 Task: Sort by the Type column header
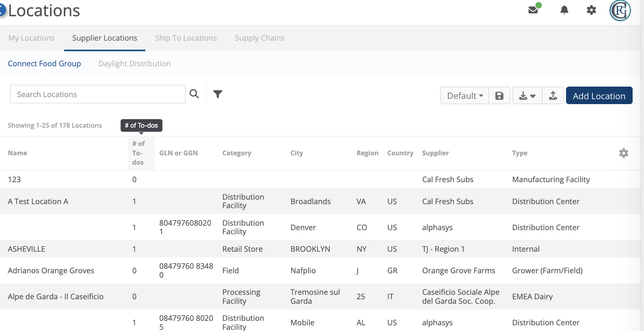[520, 153]
